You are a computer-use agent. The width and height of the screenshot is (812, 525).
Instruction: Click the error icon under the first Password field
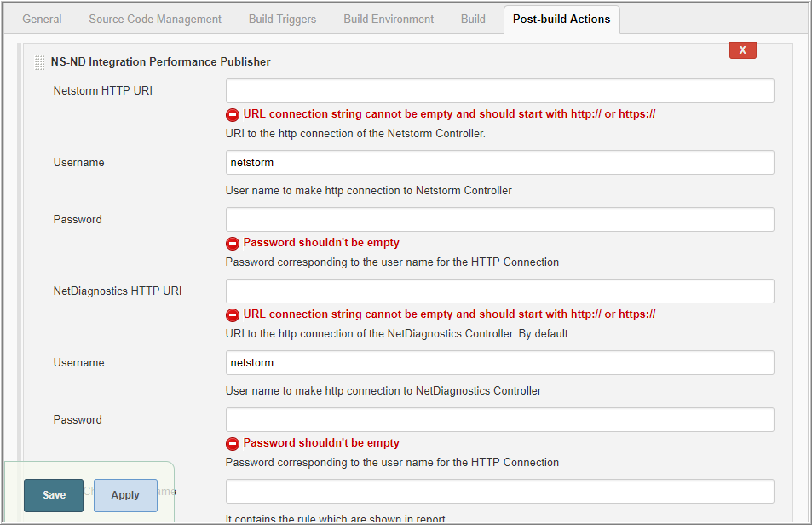(233, 243)
